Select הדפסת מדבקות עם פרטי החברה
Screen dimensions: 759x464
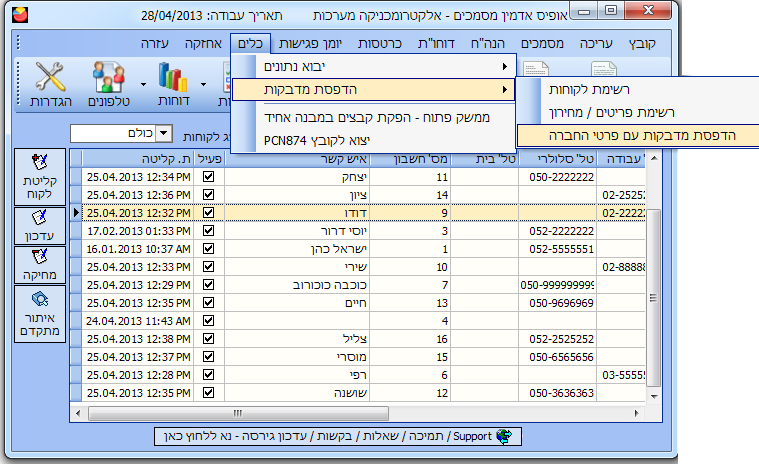point(638,135)
